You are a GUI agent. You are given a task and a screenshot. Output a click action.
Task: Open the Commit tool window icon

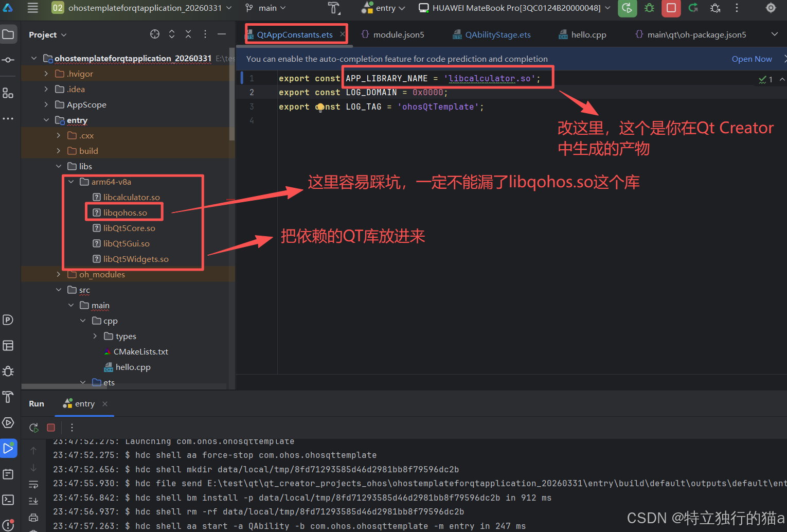tap(8, 60)
